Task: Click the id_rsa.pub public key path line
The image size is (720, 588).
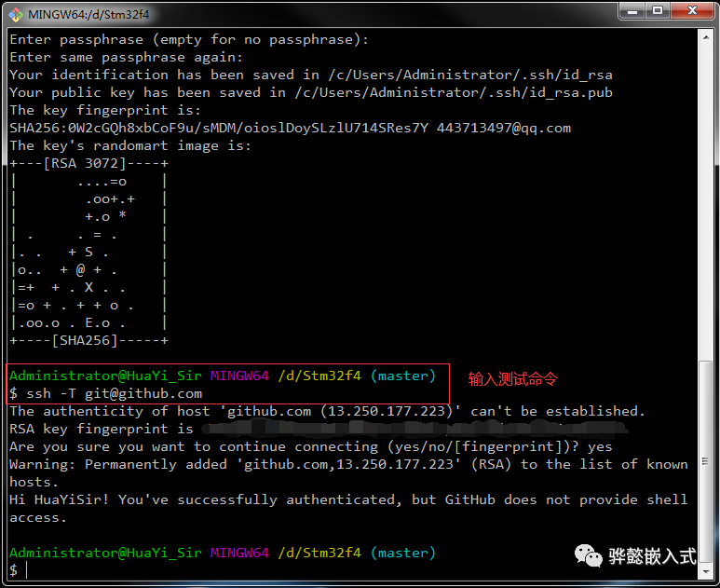Action: 311,93
